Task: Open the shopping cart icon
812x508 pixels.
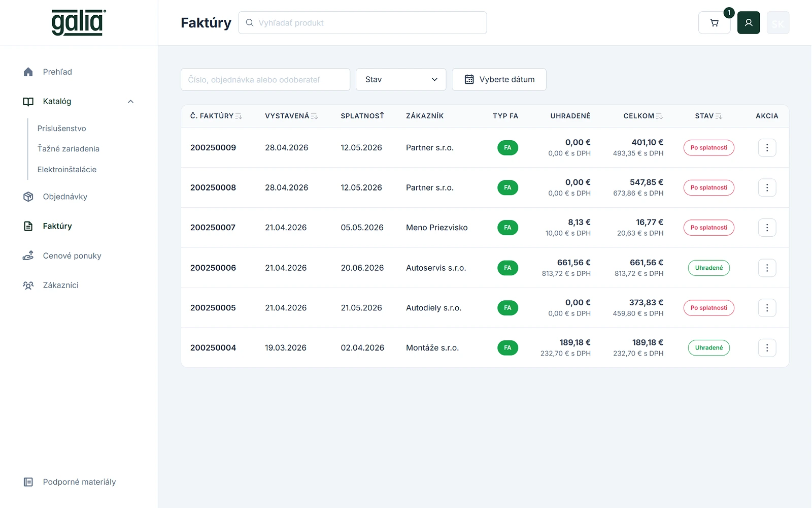Action: (714, 23)
